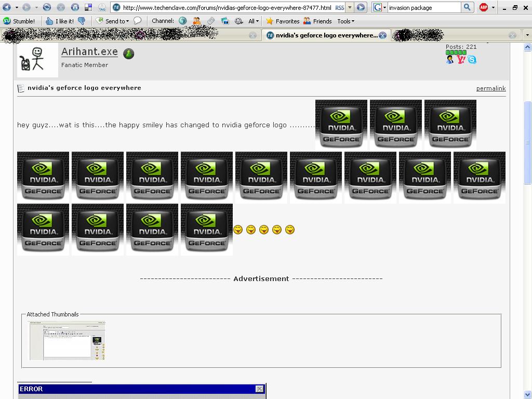Open the Back button history dropdown arrow

coord(17,7)
